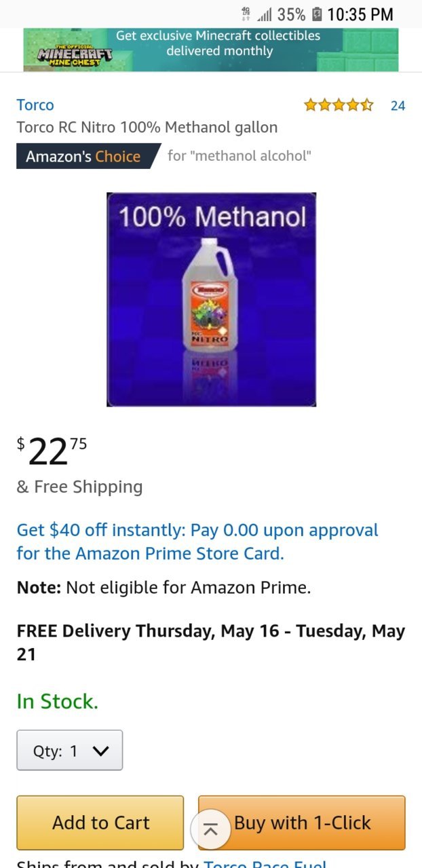View the 24 customer reviews
Screen dimensions: 422x868
coord(398,105)
